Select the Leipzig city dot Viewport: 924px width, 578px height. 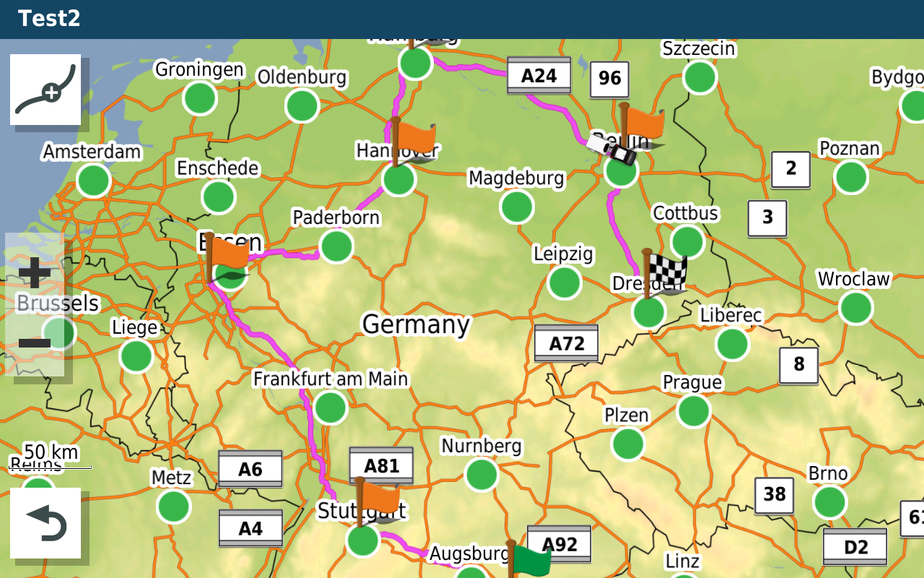click(x=565, y=282)
